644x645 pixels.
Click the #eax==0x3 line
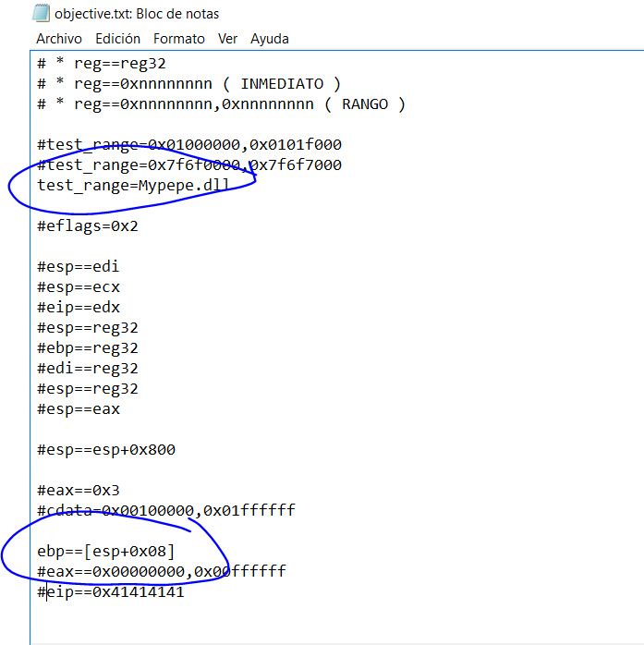click(x=79, y=491)
